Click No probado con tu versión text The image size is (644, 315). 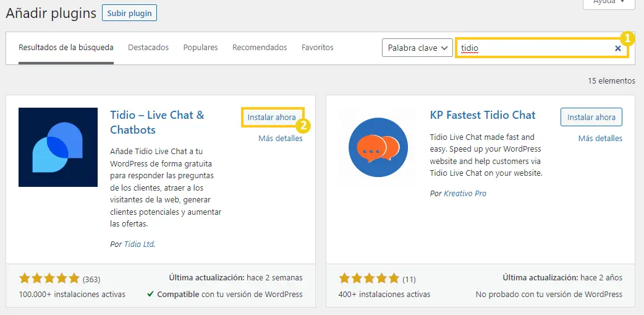549,294
